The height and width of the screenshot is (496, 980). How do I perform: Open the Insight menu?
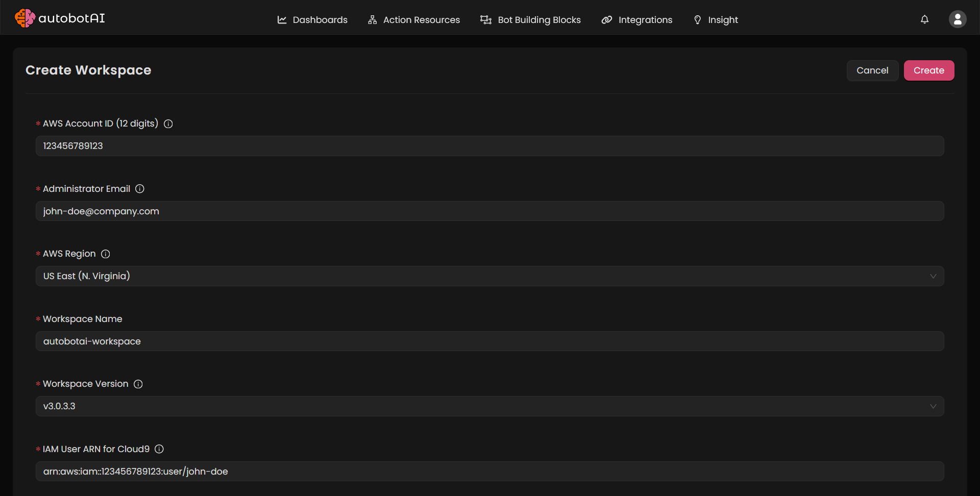(716, 20)
